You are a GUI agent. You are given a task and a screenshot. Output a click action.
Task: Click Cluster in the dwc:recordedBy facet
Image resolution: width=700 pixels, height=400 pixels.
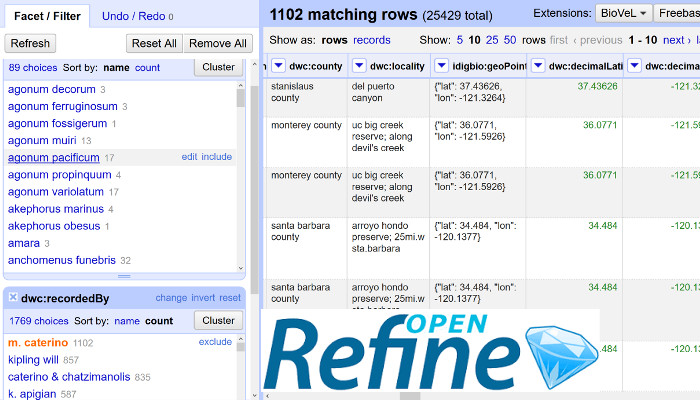click(x=218, y=321)
